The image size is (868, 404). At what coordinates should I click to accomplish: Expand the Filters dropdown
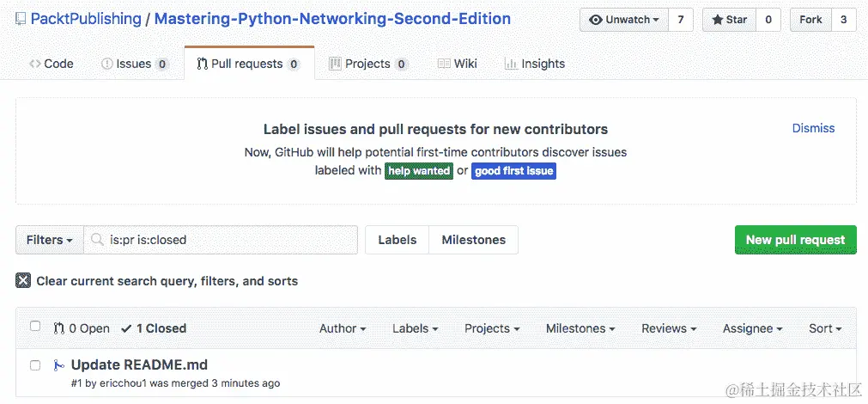(49, 240)
